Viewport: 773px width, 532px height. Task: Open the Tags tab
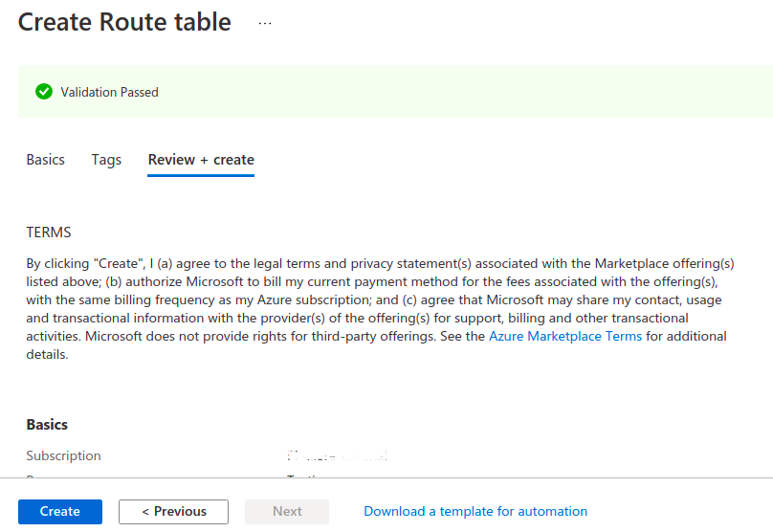tap(106, 160)
